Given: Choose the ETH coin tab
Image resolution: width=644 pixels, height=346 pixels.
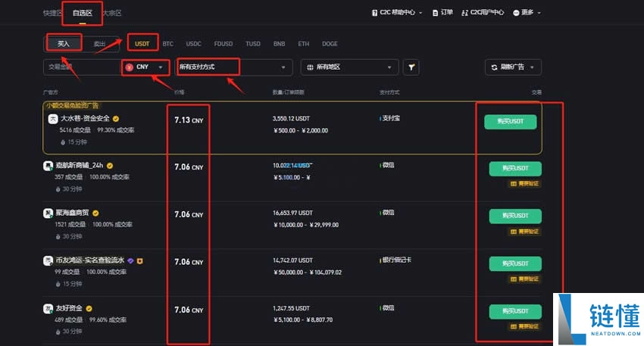Looking at the screenshot, I should pos(304,43).
